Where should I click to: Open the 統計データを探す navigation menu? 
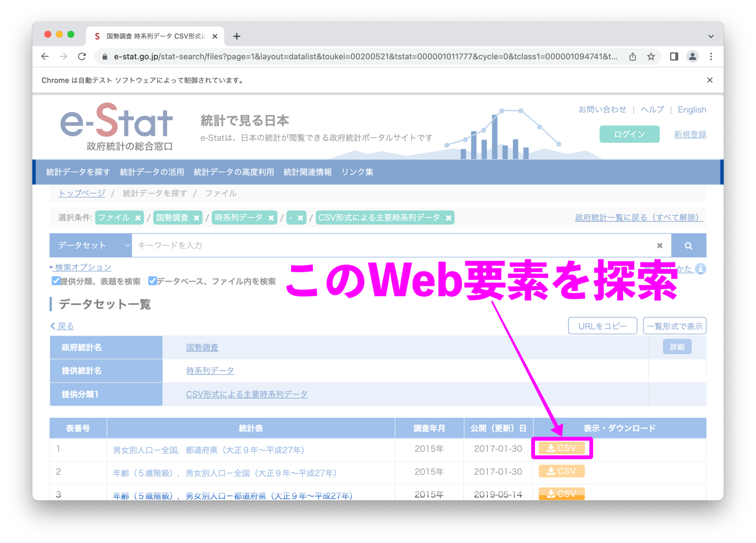78,172
